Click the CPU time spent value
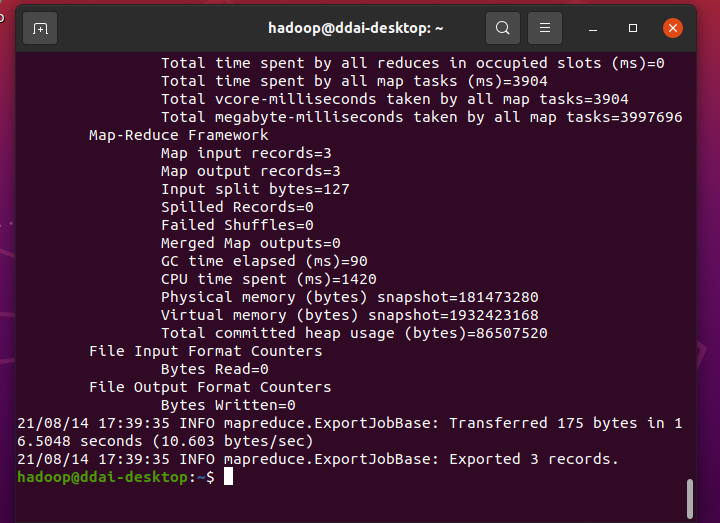This screenshot has height=523, width=720. pos(358,279)
